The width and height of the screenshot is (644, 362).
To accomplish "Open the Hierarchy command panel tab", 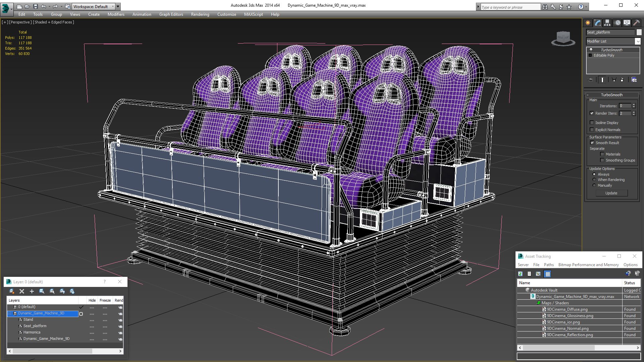I will (607, 23).
